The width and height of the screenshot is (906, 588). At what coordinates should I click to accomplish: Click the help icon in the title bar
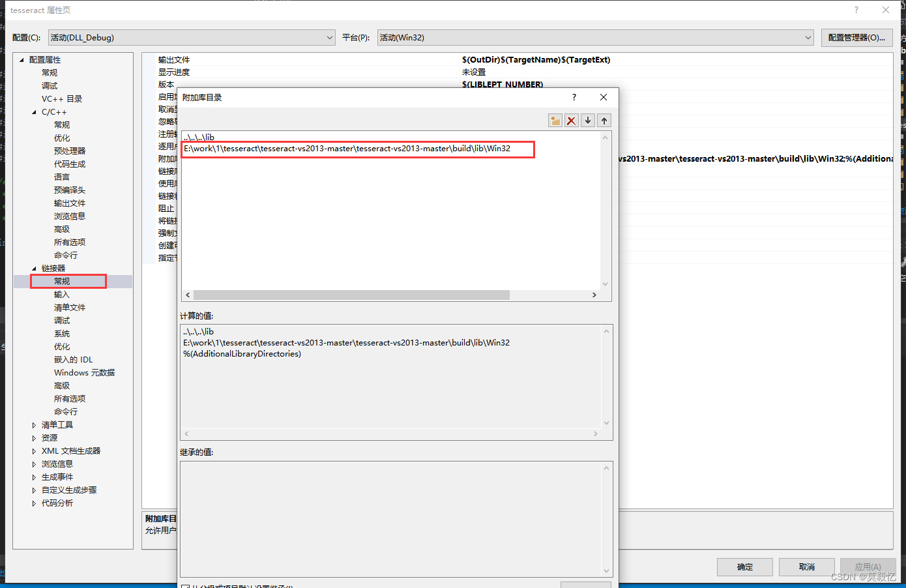[856, 9]
